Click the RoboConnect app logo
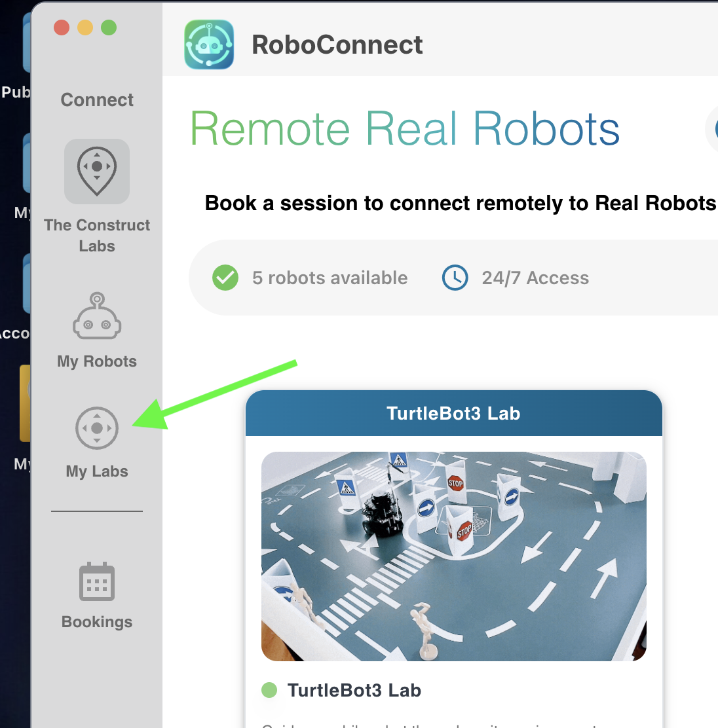718x728 pixels. pyautogui.click(x=209, y=45)
